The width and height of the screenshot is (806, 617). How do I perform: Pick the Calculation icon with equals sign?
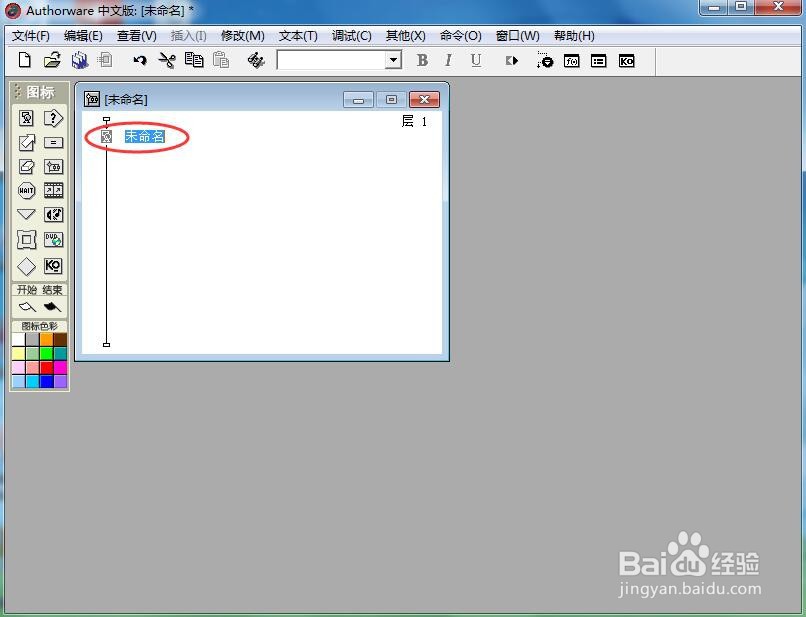click(x=53, y=142)
